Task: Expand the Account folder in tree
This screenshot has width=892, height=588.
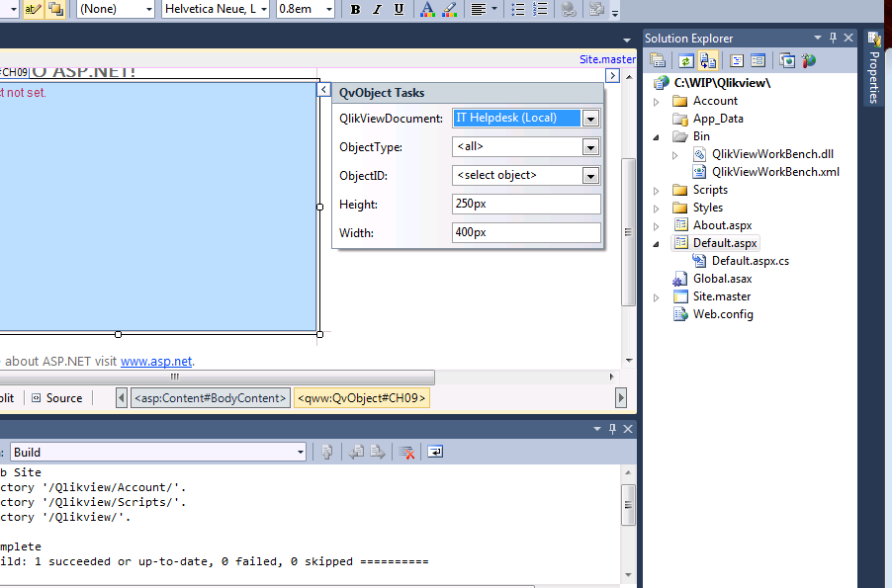Action: coord(657,101)
